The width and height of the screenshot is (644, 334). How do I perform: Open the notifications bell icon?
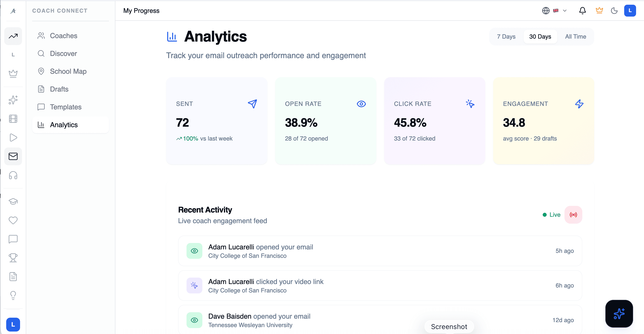(x=583, y=10)
